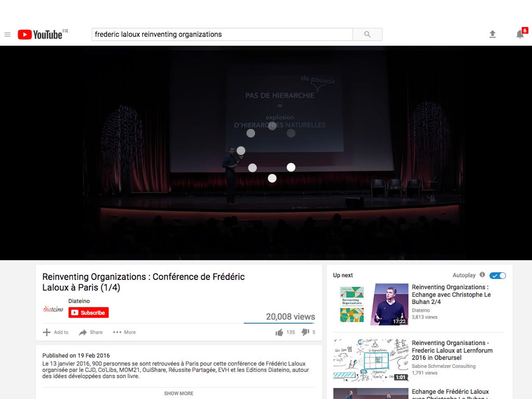This screenshot has width=532, height=399.
Task: Click the '1,791 views' text
Action: (424, 373)
